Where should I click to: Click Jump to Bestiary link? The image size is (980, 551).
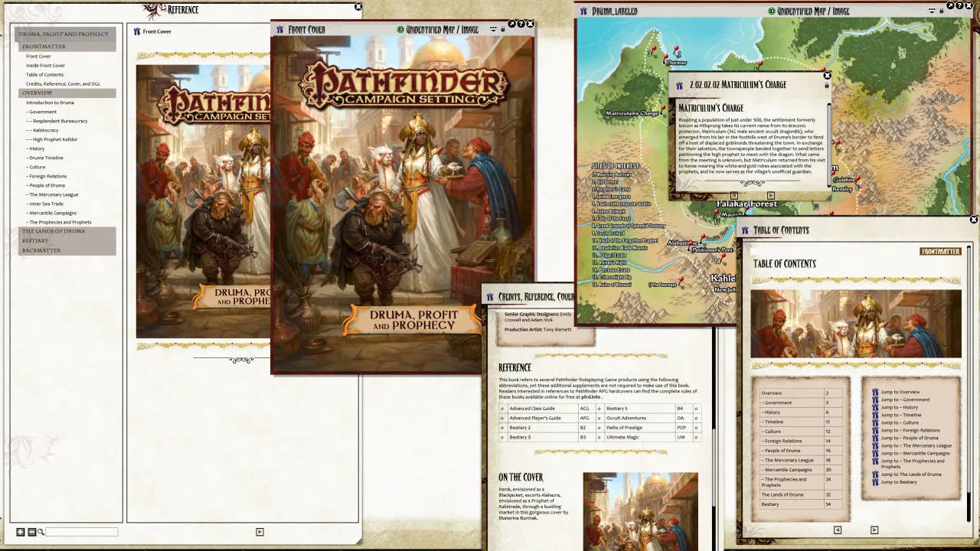click(x=899, y=482)
